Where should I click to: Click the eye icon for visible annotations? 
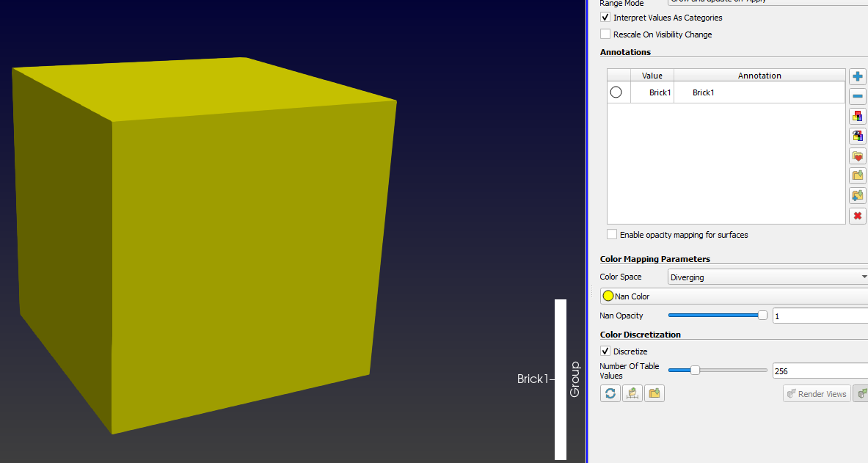point(857,136)
